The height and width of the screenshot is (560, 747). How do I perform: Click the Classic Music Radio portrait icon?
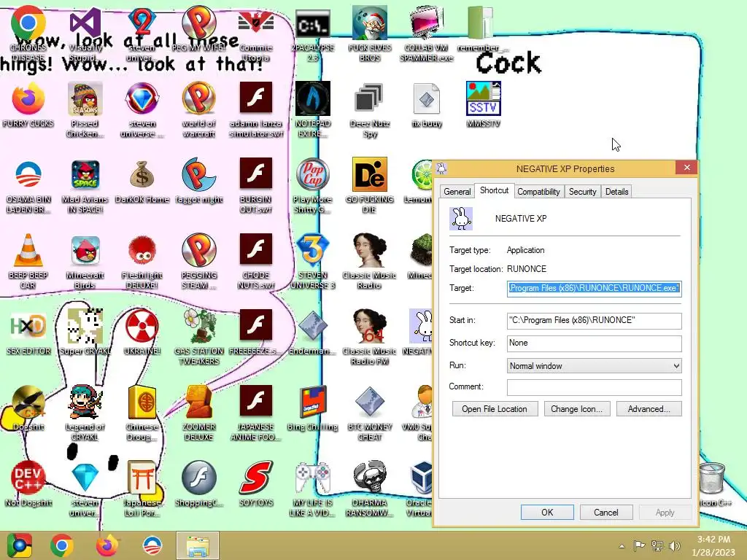click(x=369, y=251)
